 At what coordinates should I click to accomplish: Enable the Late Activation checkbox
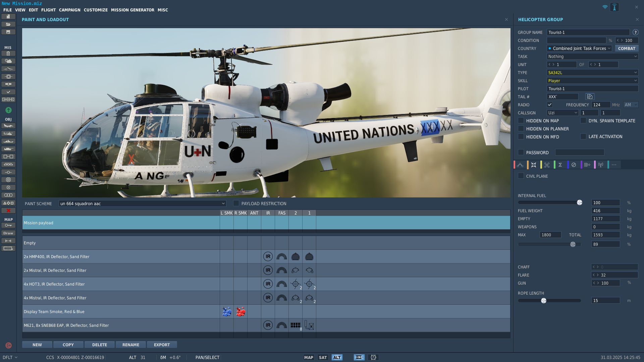[583, 136]
